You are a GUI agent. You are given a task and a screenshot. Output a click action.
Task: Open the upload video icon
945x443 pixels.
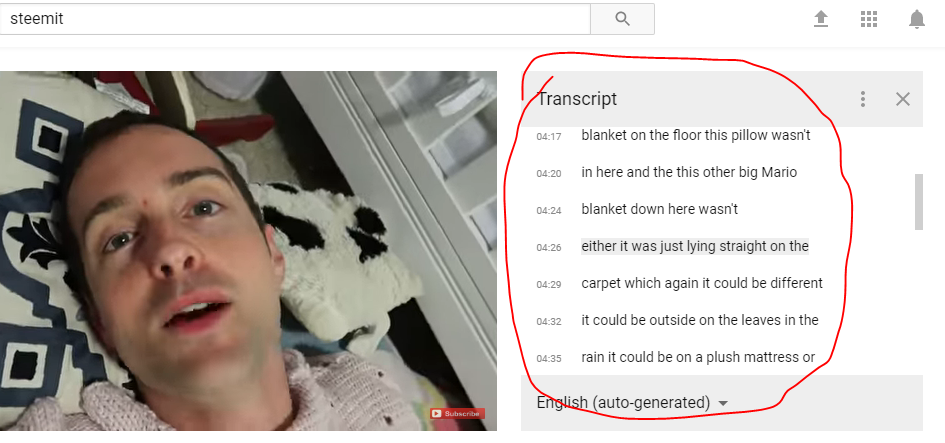(x=820, y=19)
